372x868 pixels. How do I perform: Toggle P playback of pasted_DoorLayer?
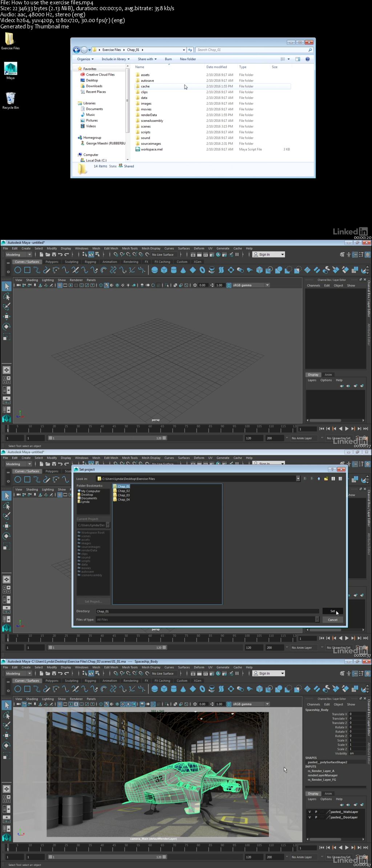point(316,817)
